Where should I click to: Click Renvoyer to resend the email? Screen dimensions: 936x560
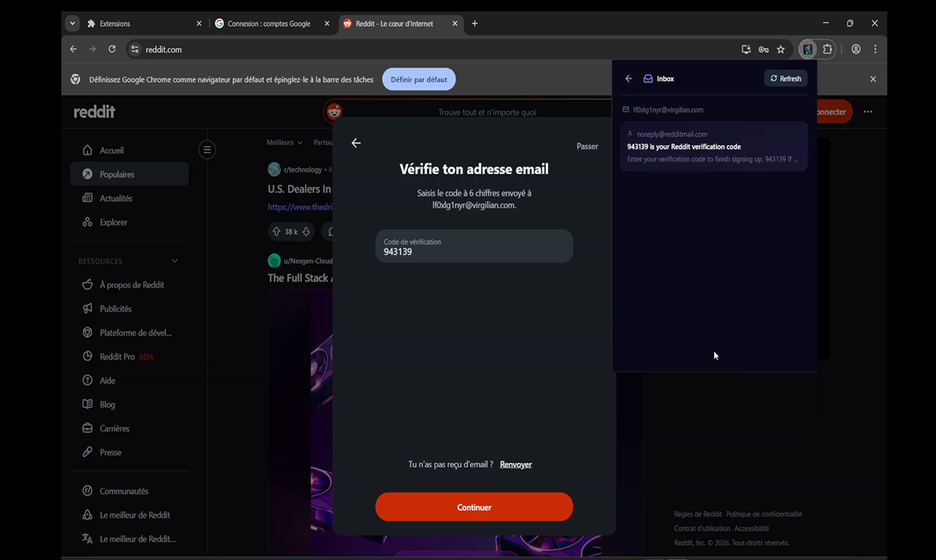coord(516,464)
